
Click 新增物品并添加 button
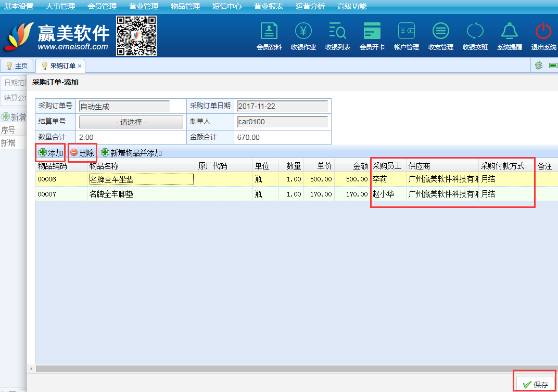pos(131,153)
